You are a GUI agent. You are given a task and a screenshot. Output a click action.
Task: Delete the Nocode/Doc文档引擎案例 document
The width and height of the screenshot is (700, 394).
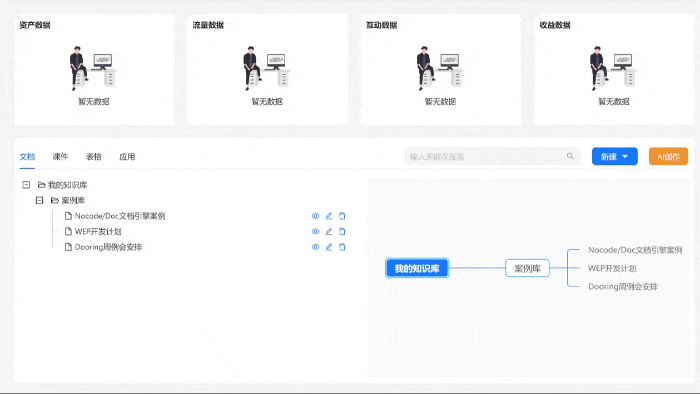tap(342, 216)
